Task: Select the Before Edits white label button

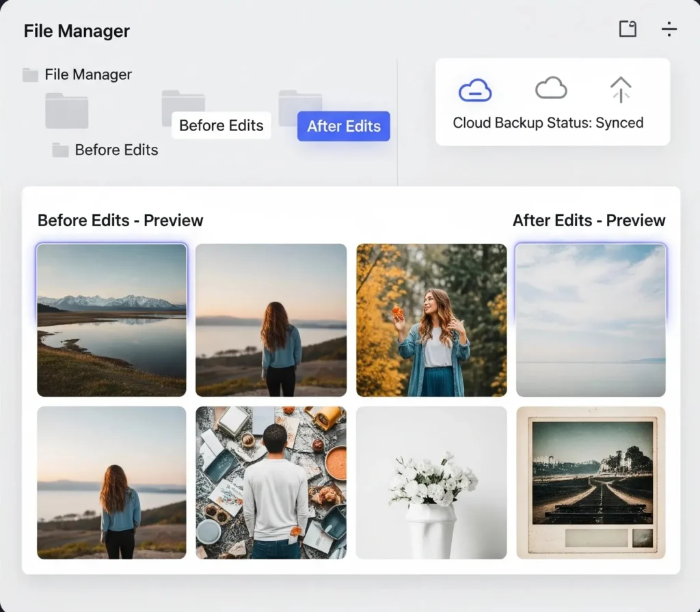Action: pos(221,126)
